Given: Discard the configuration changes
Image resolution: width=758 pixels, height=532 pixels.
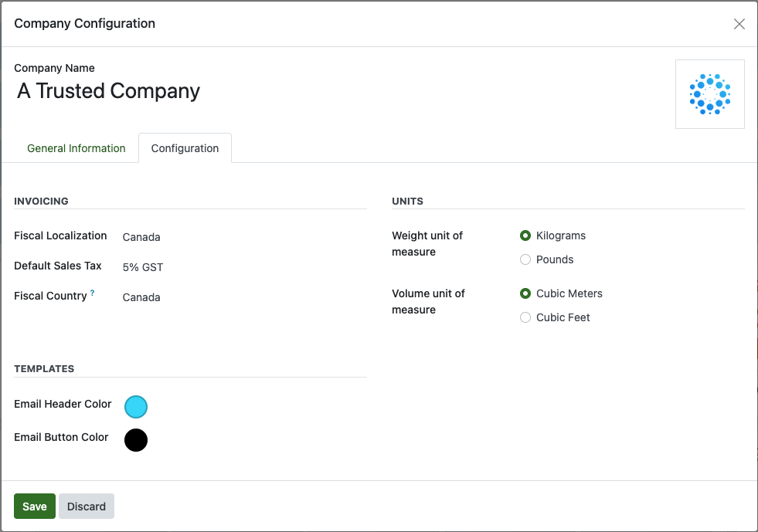Looking at the screenshot, I should 87,507.
